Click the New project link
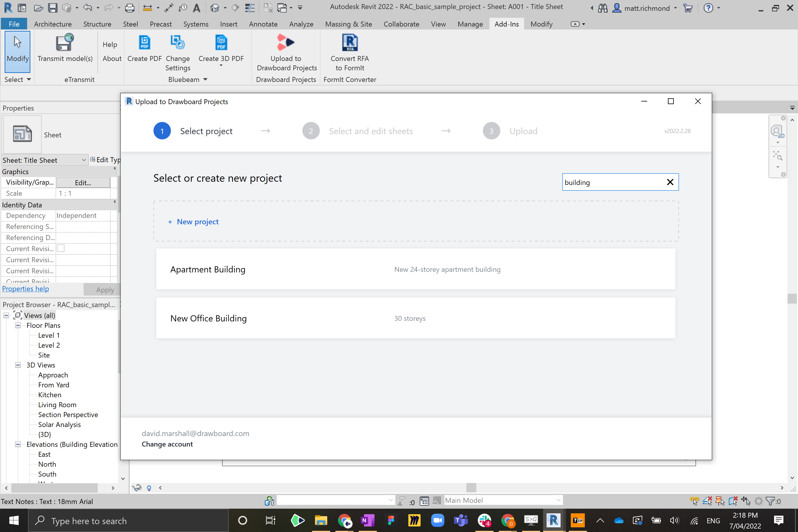The width and height of the screenshot is (798, 532). 197,222
